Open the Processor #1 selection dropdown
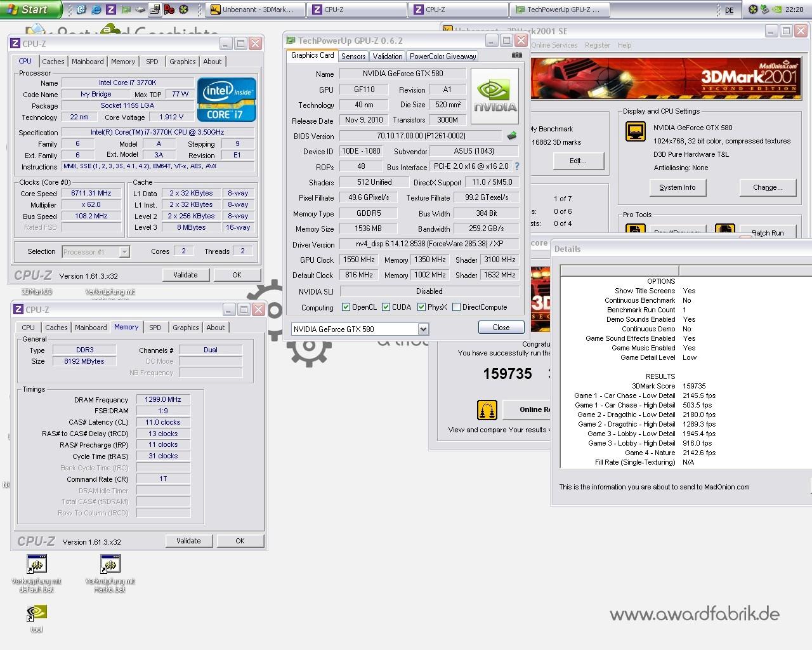This screenshot has width=812, height=650. pyautogui.click(x=124, y=252)
